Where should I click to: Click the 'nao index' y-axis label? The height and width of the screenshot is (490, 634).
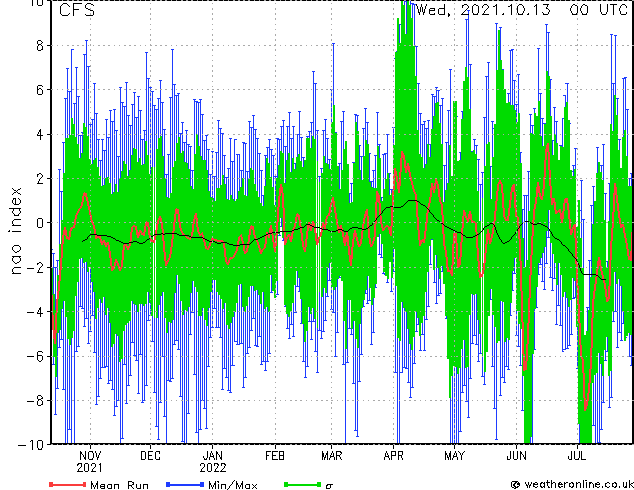15,231
